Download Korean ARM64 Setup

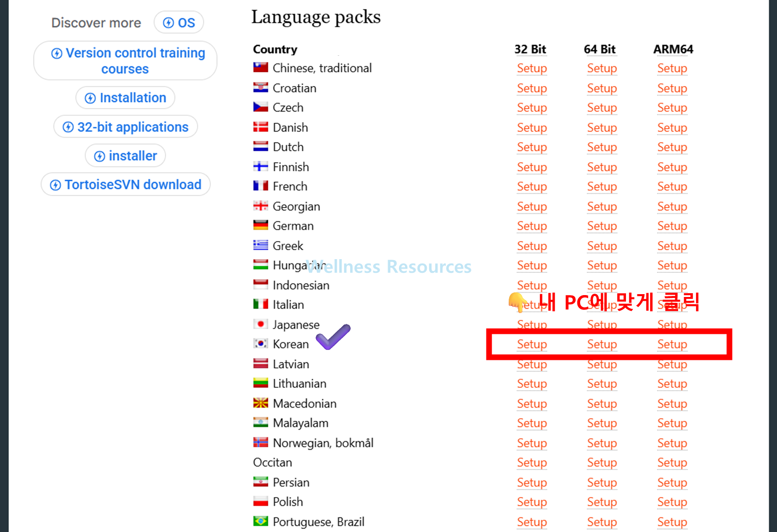(672, 344)
